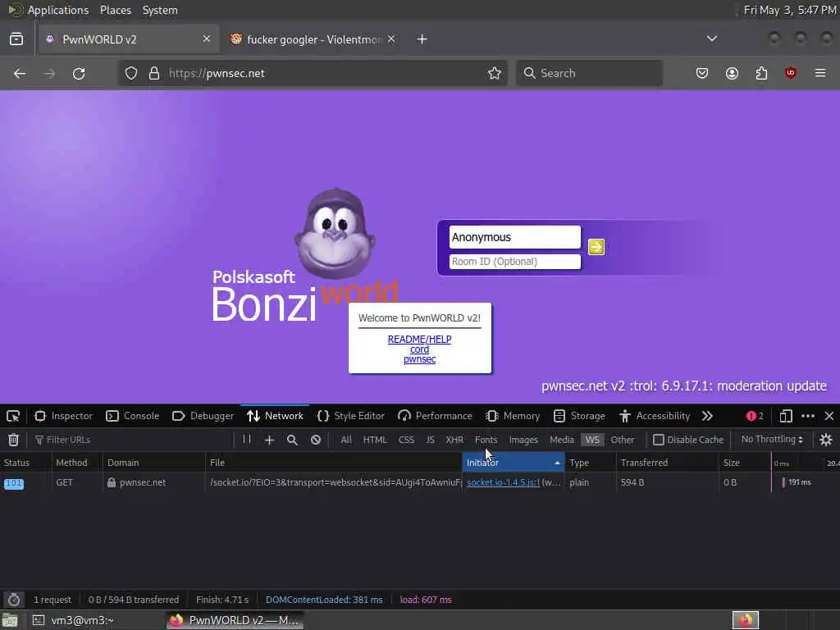This screenshot has height=630, width=840.
Task: Open the Style Editor tab
Action: click(x=351, y=416)
